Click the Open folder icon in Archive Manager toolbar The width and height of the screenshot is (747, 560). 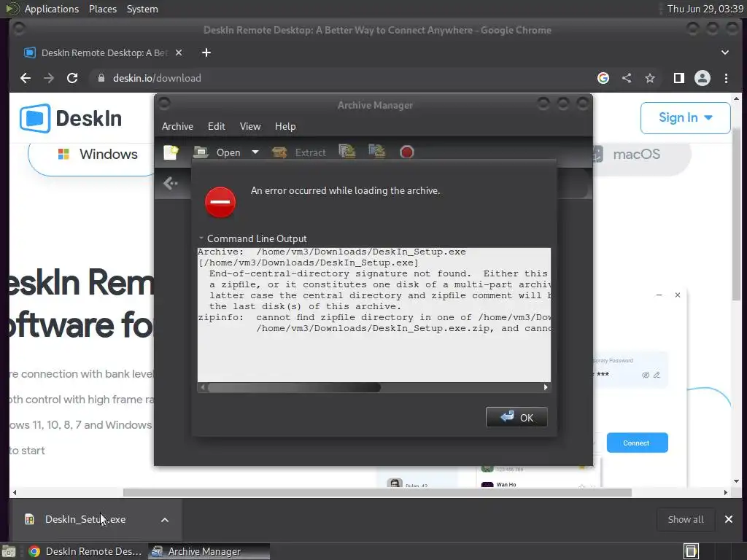(x=201, y=152)
